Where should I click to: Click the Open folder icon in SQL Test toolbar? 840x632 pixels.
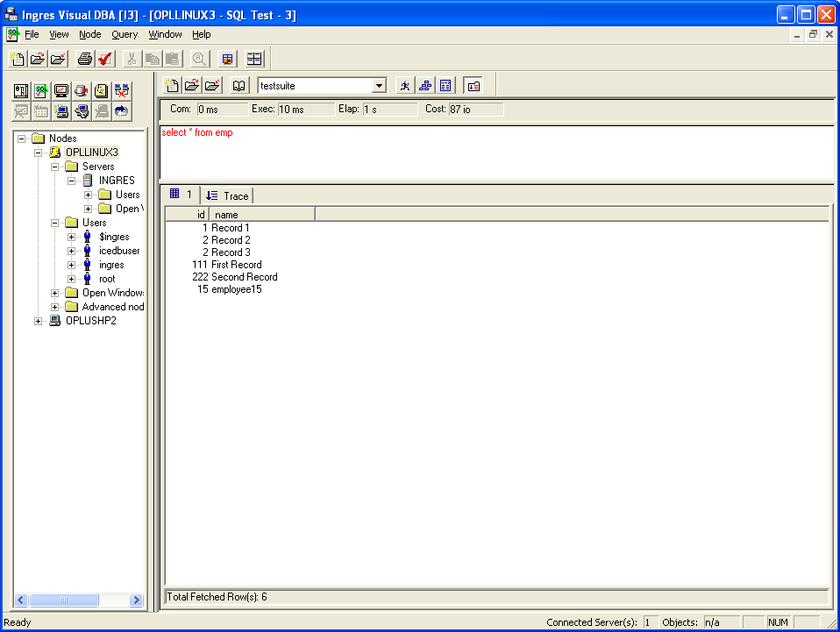point(192,86)
